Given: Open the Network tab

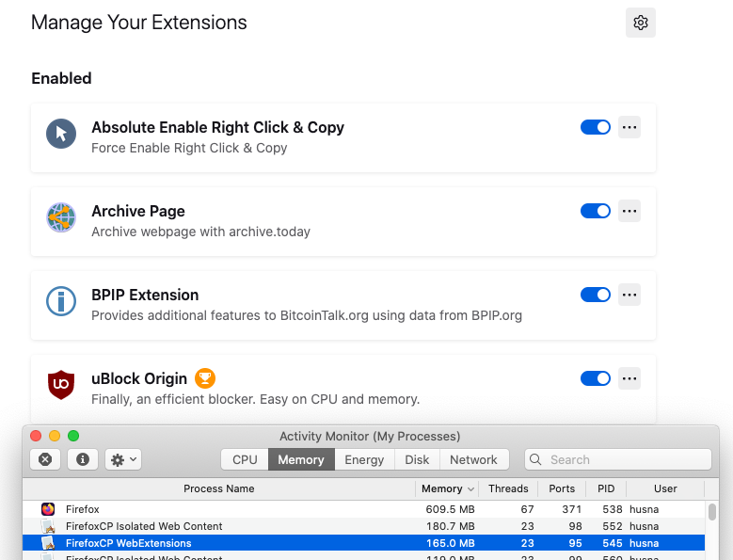Looking at the screenshot, I should (x=473, y=459).
